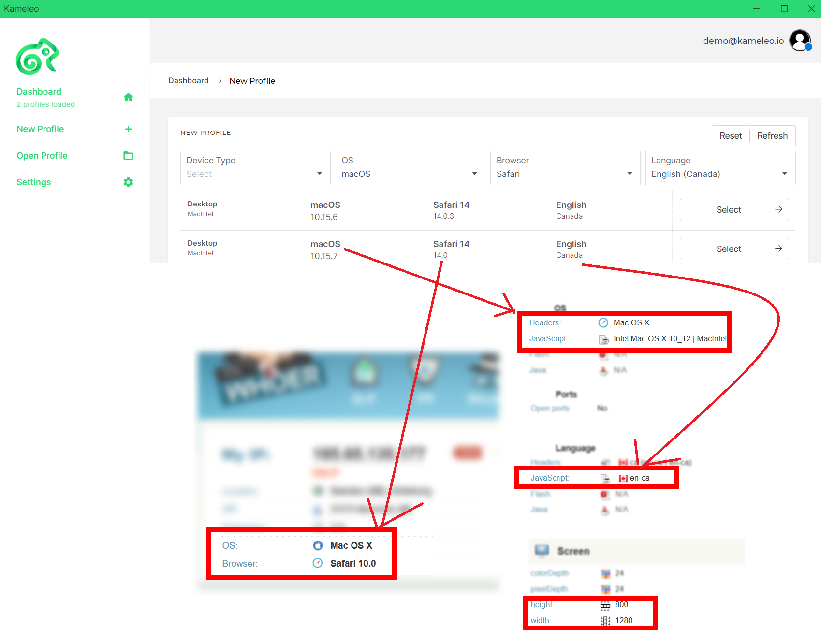Click the arrow icon inside the top Select button
Viewport: 821px width, 644px height.
[x=778, y=209]
